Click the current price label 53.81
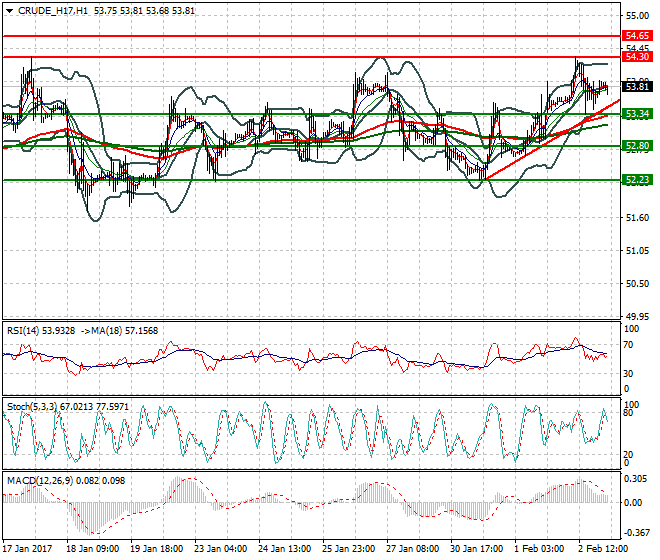Image resolution: width=660 pixels, height=560 pixels. point(637,87)
